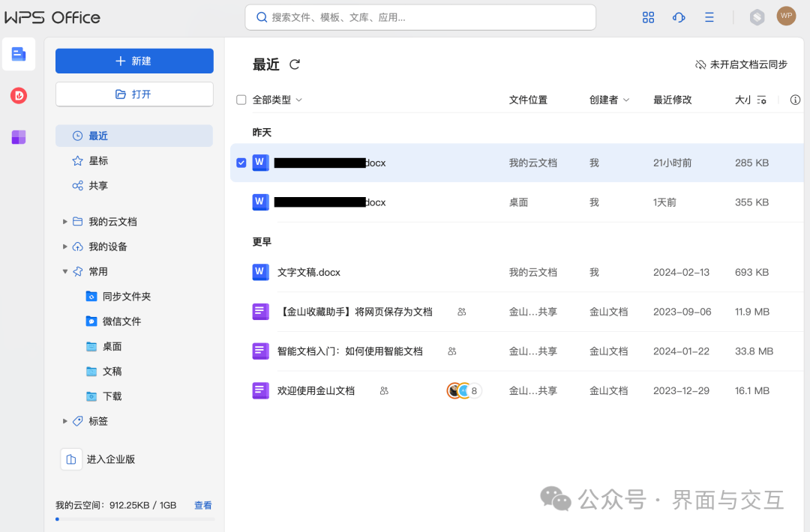The width and height of the screenshot is (810, 532).
Task: Click inside the search files input field
Action: 420,16
